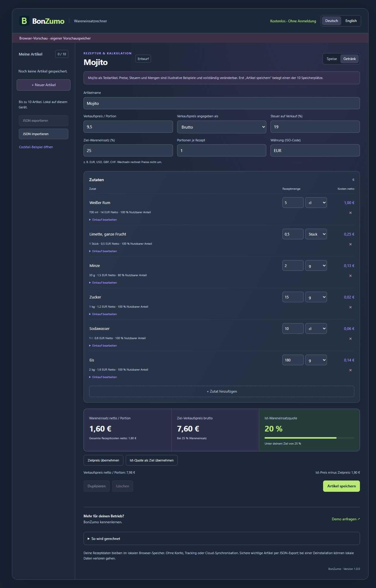Expand Einkauf bearbeiten for Sodawasser
376x588 pixels.
click(103, 346)
